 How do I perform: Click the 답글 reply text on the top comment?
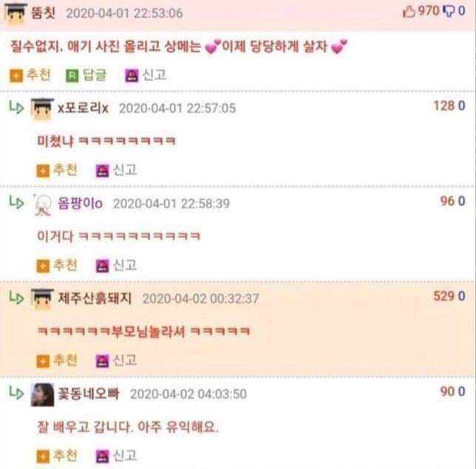(x=95, y=75)
